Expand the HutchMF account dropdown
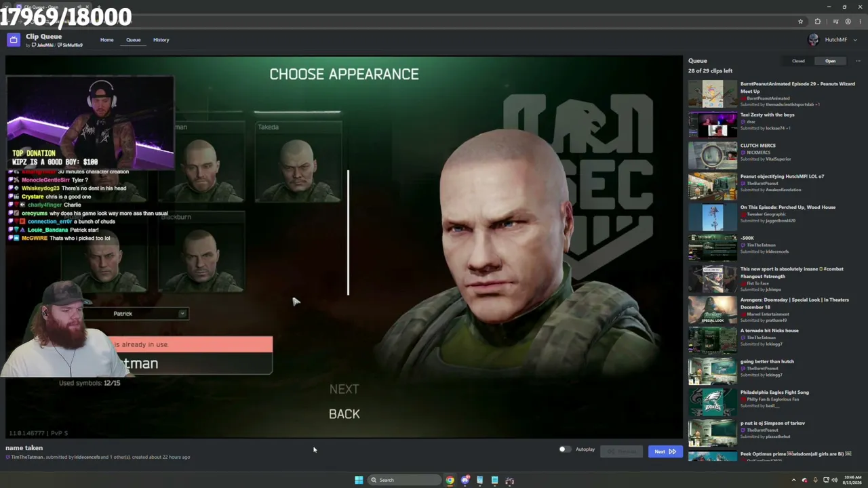The height and width of the screenshot is (488, 868). click(855, 40)
